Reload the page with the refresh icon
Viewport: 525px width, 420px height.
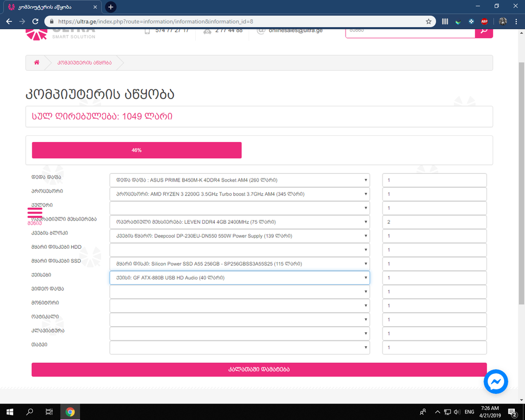pyautogui.click(x=35, y=22)
